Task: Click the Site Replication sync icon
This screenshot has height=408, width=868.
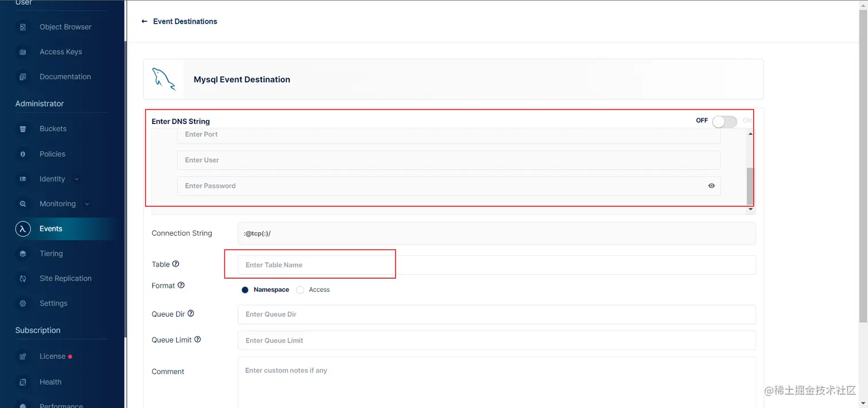Action: coord(23,279)
